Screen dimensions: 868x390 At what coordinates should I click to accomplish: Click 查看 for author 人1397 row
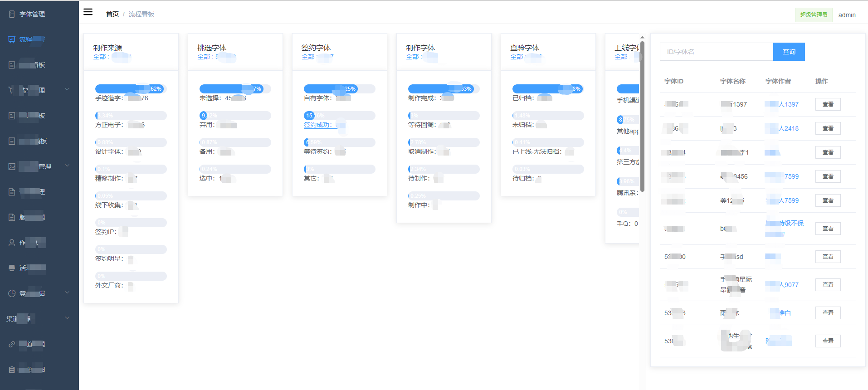click(x=828, y=104)
